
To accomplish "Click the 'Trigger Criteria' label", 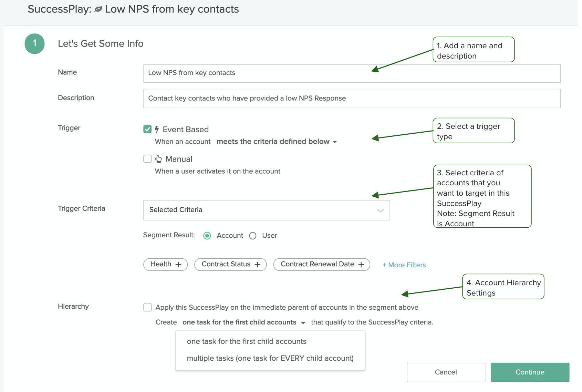I will [x=82, y=208].
